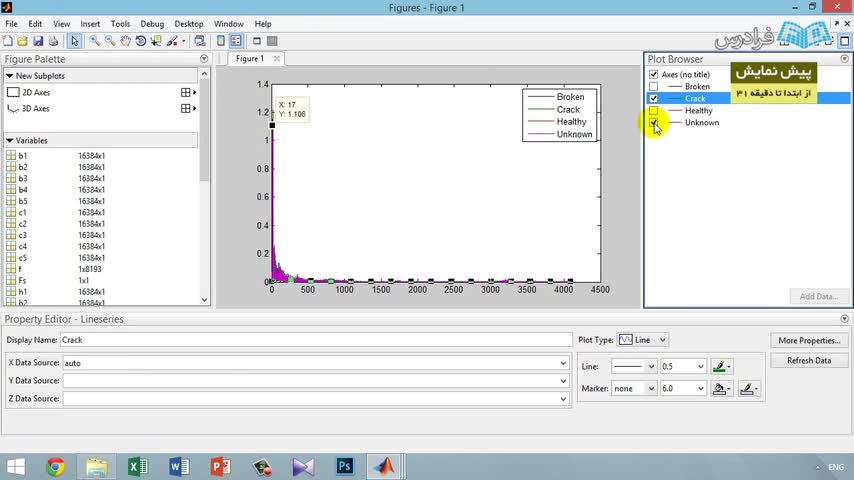Viewport: 854px width, 480px height.
Task: Click the Zoom In magnifier tool
Action: [94, 41]
